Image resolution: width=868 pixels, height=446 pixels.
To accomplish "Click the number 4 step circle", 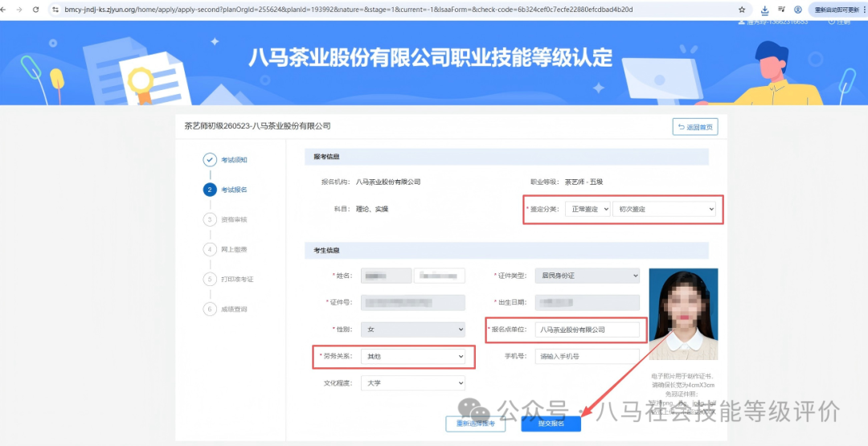I will (210, 250).
